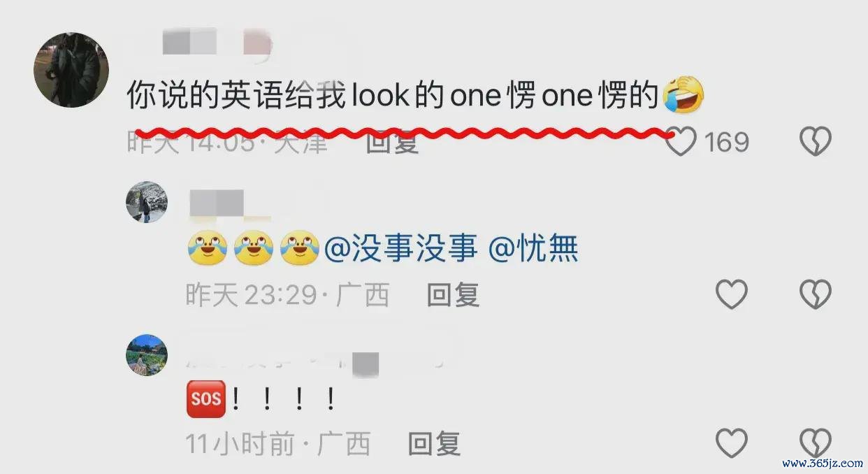868x474 pixels.
Task: Open the @没事没事 mention
Action: coord(400,249)
